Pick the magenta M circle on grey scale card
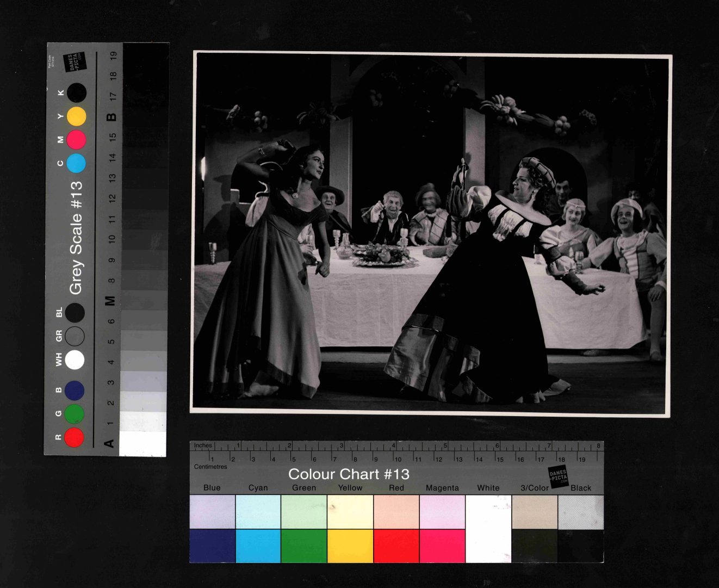719x588 pixels. [x=76, y=140]
